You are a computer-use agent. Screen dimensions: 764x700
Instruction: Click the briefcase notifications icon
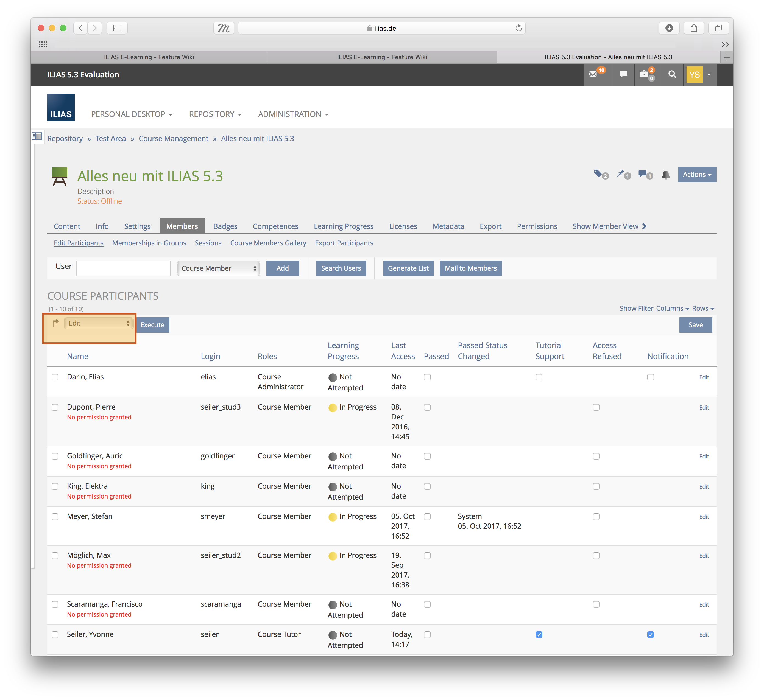(x=645, y=75)
